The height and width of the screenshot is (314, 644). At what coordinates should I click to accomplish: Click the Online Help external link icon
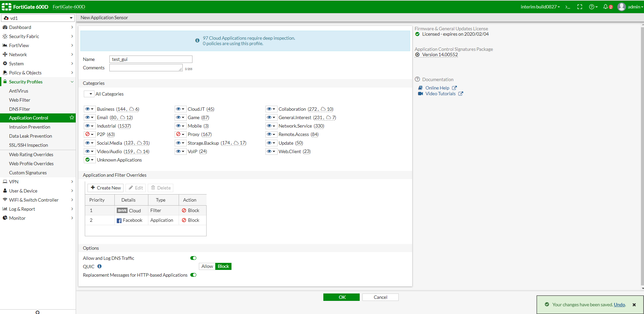point(454,88)
